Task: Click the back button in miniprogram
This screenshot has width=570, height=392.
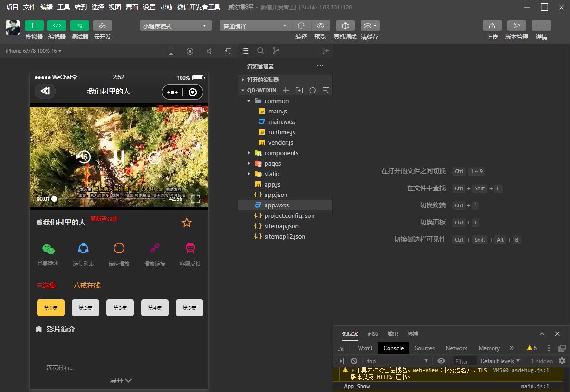Action: click(45, 91)
